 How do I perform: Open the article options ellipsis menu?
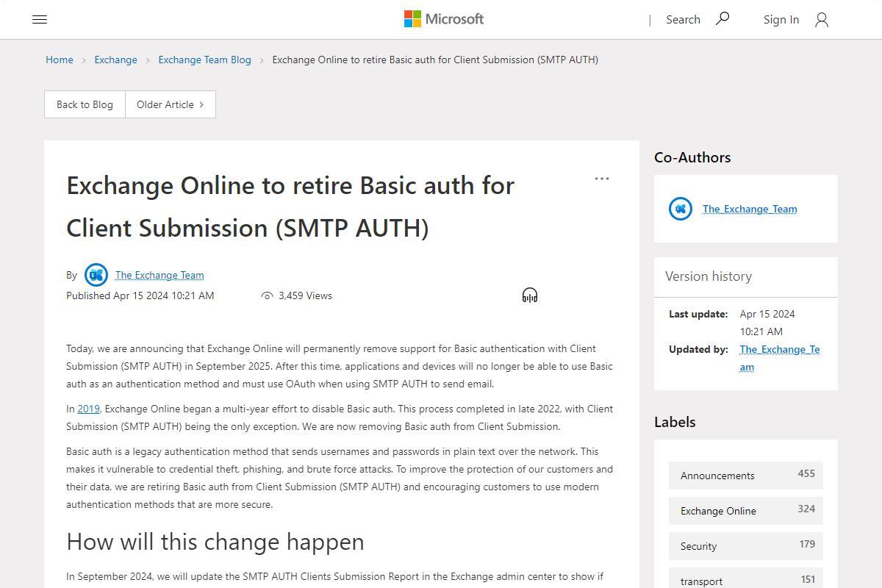602,179
